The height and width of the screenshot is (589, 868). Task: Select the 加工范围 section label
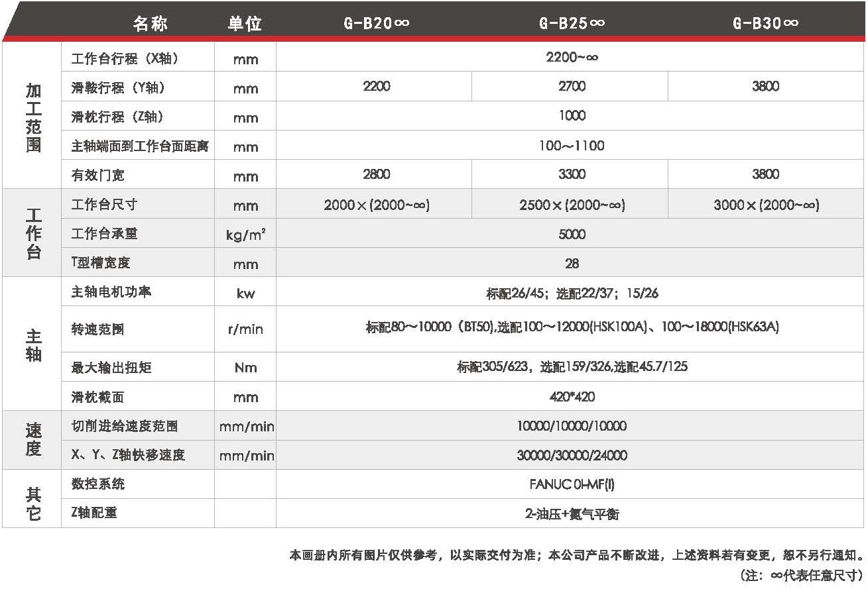32,116
